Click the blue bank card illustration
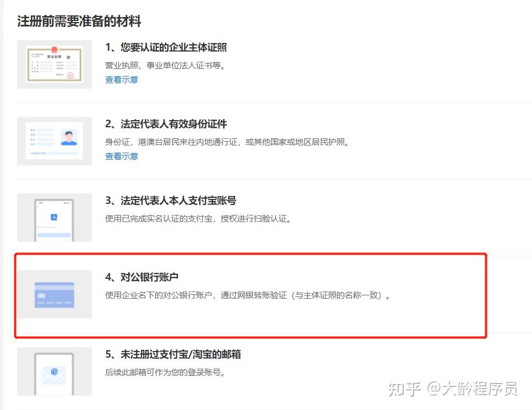 click(x=54, y=294)
